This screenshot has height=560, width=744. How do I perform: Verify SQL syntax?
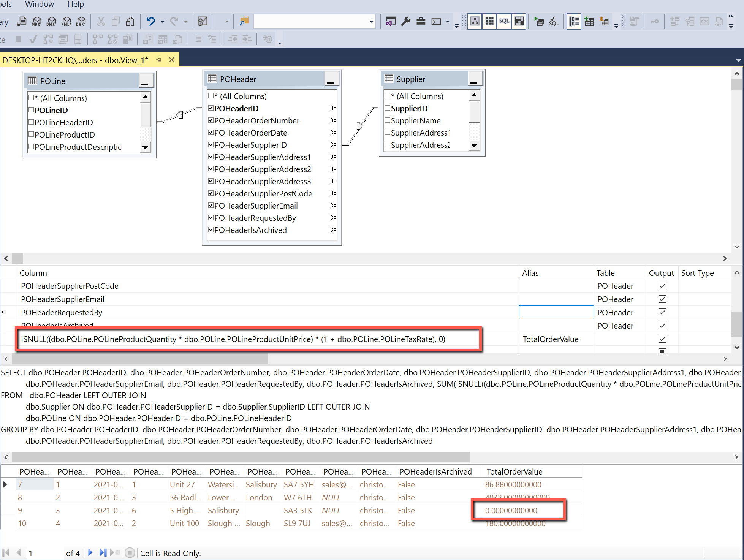point(554,22)
